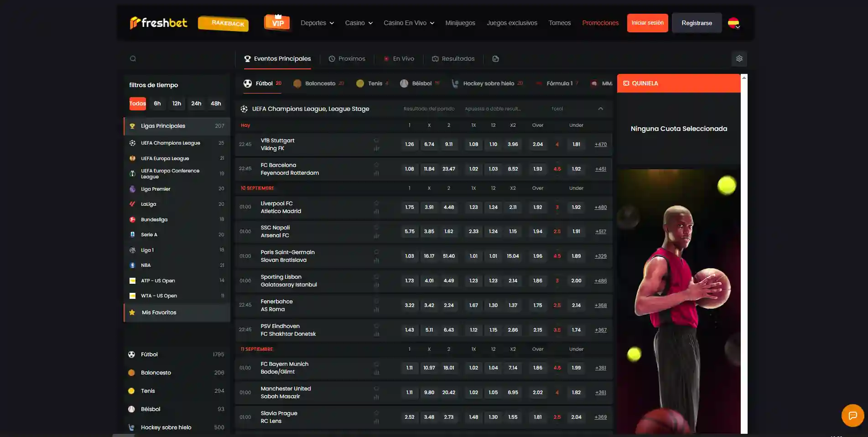Screen dimensions: 868x437
Task: Select the Tenis ball icon in the sports strip
Action: [360, 83]
